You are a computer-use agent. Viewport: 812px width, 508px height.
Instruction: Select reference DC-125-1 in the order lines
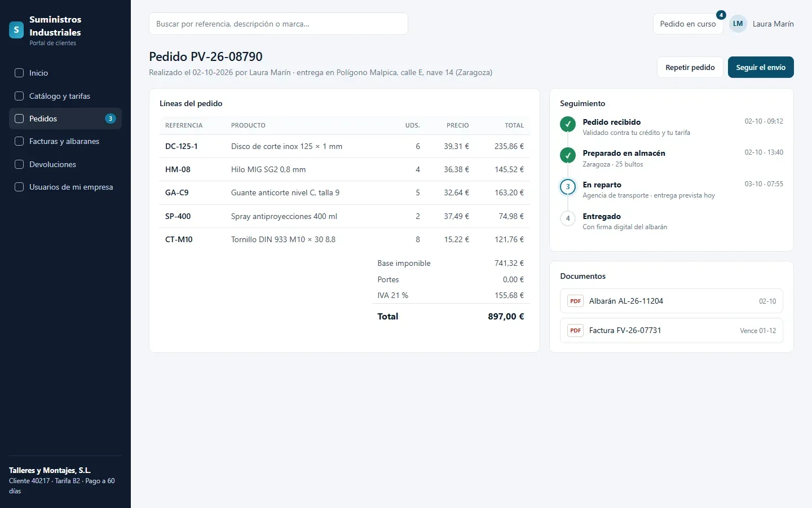(x=182, y=146)
